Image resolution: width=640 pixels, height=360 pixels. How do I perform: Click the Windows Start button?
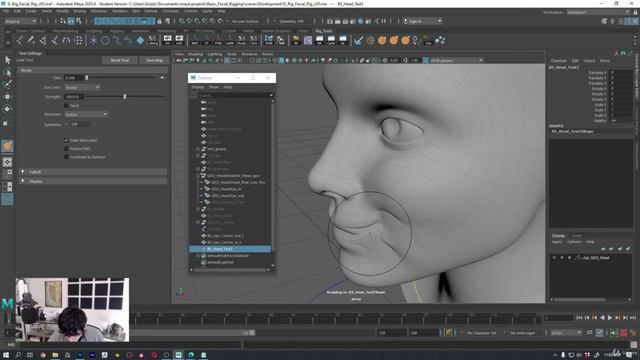pyautogui.click(x=6, y=355)
